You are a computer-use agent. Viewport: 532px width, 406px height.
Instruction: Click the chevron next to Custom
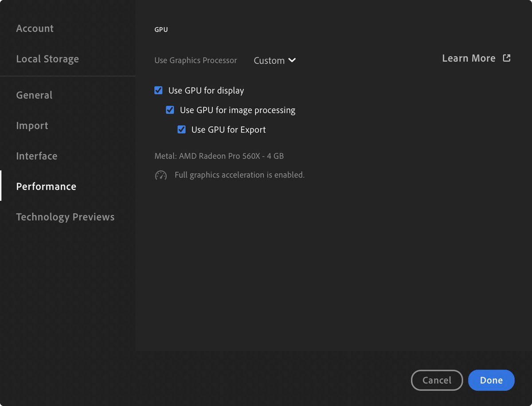click(x=293, y=60)
